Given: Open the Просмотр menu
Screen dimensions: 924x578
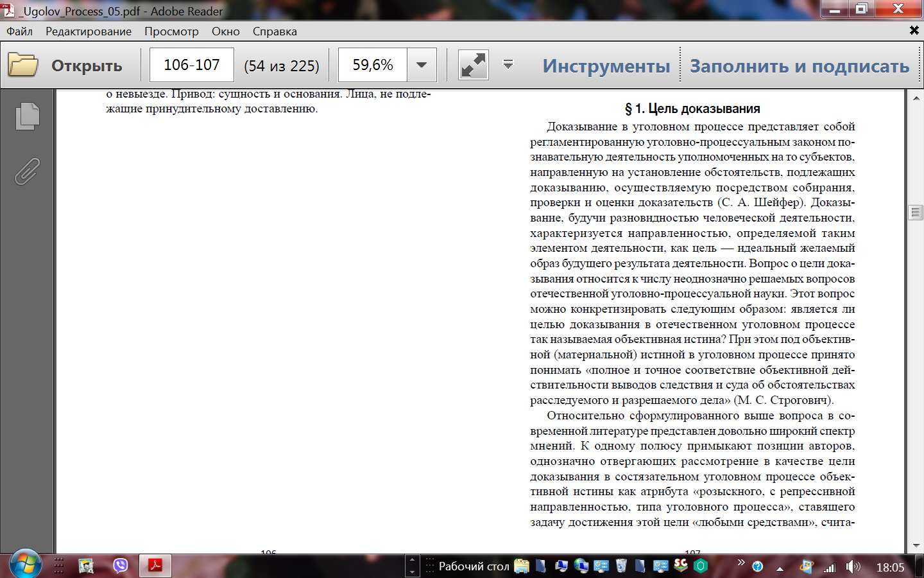Looking at the screenshot, I should point(171,31).
